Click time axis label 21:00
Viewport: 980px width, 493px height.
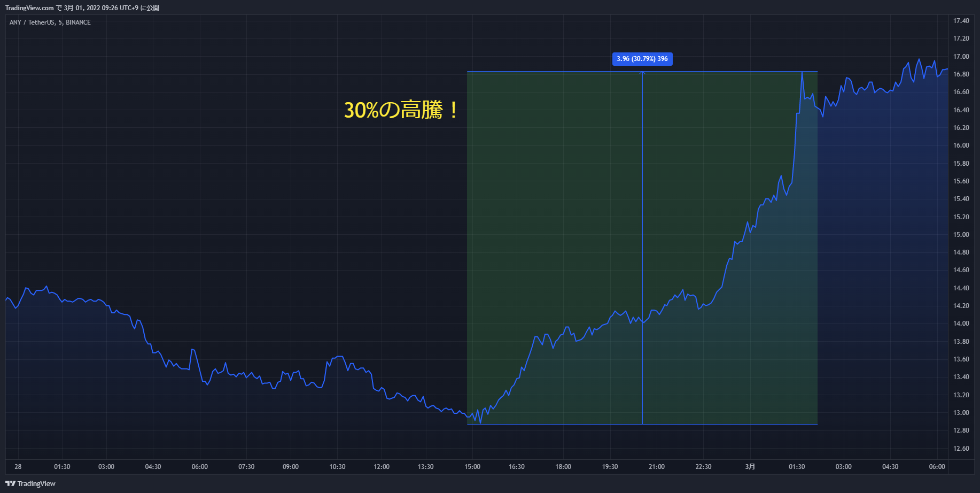click(657, 467)
